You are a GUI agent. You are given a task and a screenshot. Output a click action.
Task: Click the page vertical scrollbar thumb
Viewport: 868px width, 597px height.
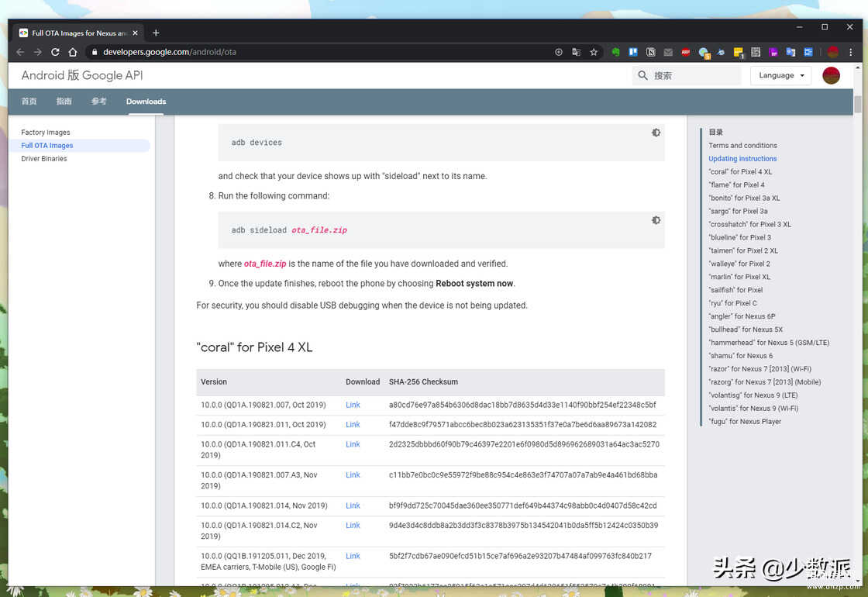[x=857, y=105]
